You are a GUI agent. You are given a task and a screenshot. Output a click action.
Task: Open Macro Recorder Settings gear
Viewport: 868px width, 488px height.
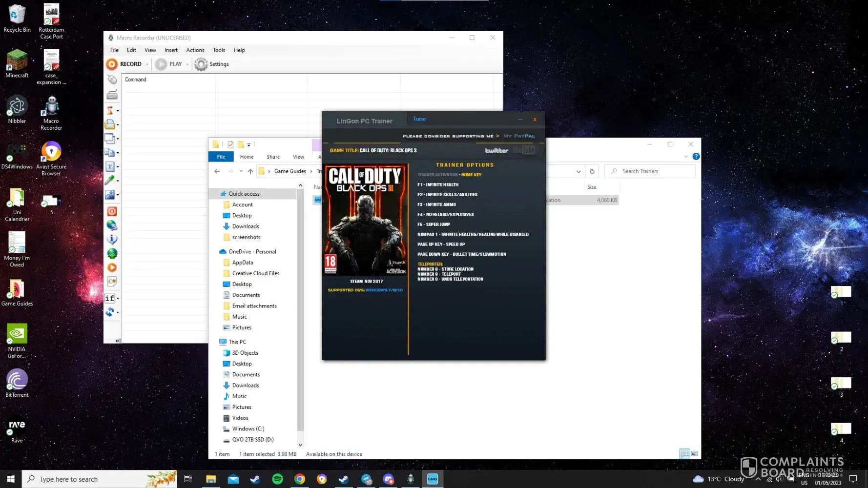point(201,64)
